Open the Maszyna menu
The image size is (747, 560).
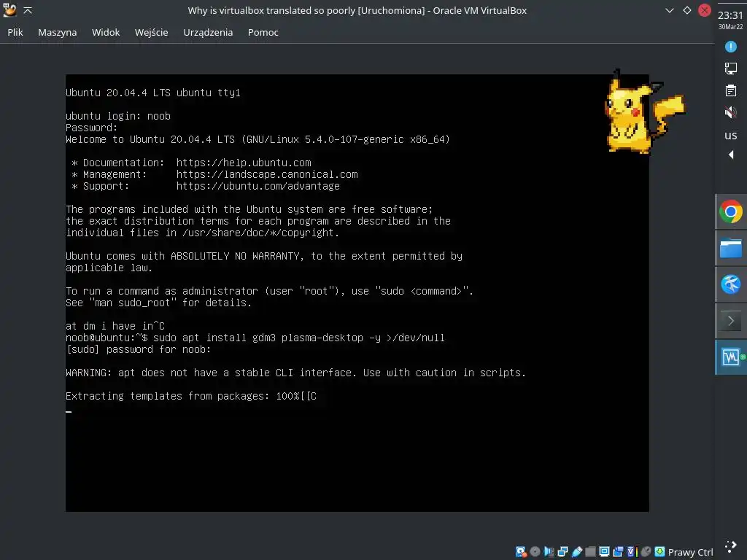[57, 32]
